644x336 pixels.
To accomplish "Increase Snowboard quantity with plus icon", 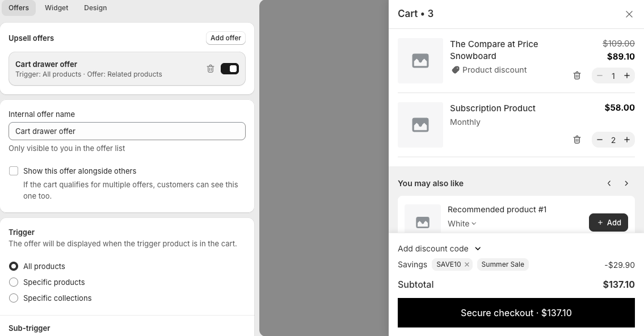I will point(627,75).
